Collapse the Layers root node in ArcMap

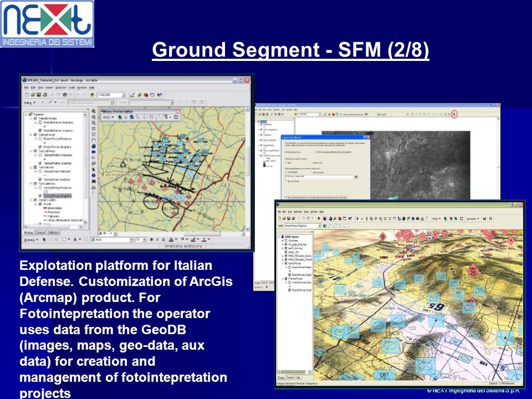[26, 114]
